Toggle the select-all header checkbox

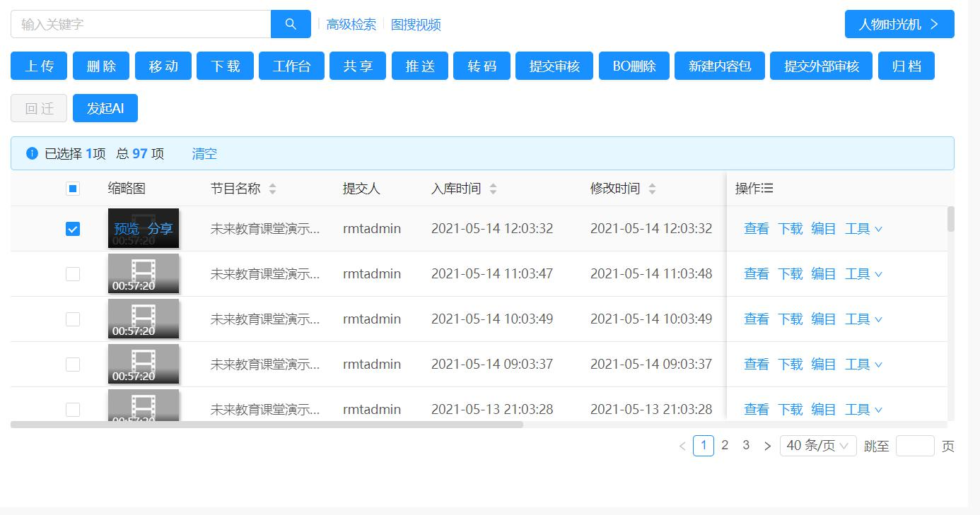(x=73, y=189)
